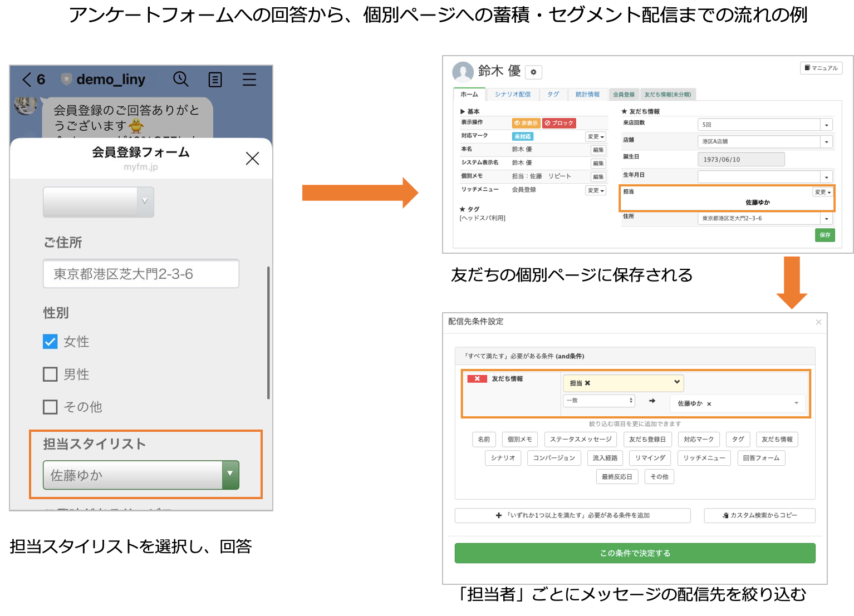Uncheck the 女性 checkbox
This screenshot has height=616, width=854.
point(50,342)
